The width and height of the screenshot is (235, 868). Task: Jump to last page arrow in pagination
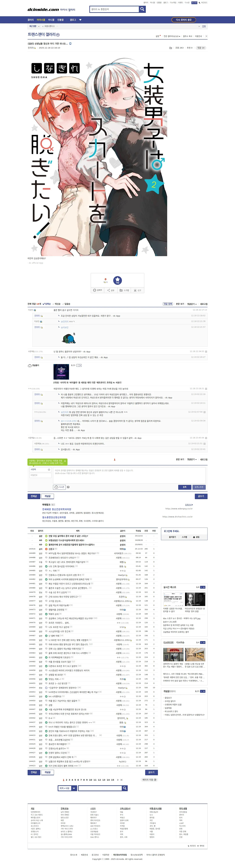122,780
